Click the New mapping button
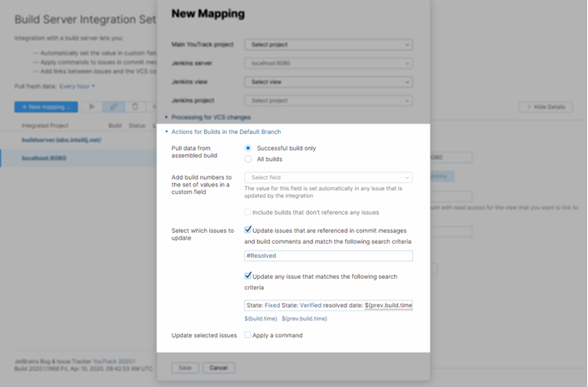This screenshot has height=387, width=588. [x=46, y=107]
